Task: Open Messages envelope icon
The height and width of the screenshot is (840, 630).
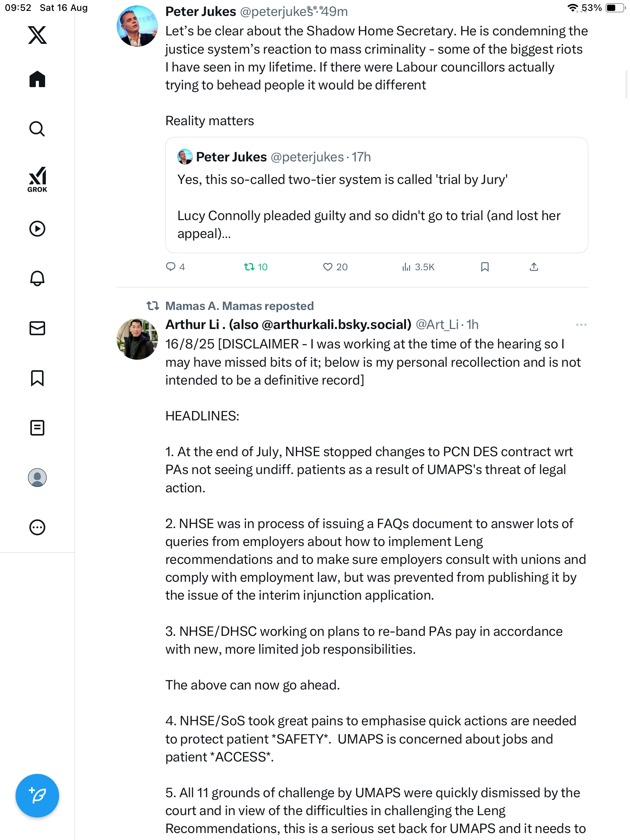Action: coord(37,328)
